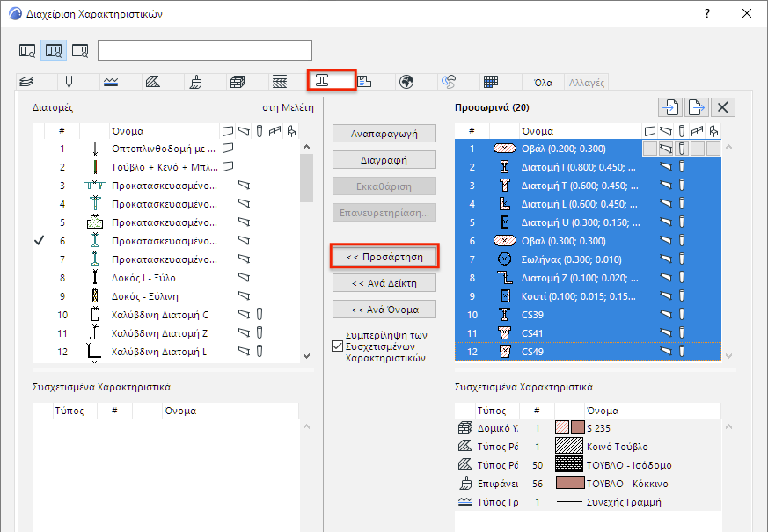768x532 pixels.
Task: Select Τούβλο + Κενό row in left list
Action: click(x=165, y=167)
